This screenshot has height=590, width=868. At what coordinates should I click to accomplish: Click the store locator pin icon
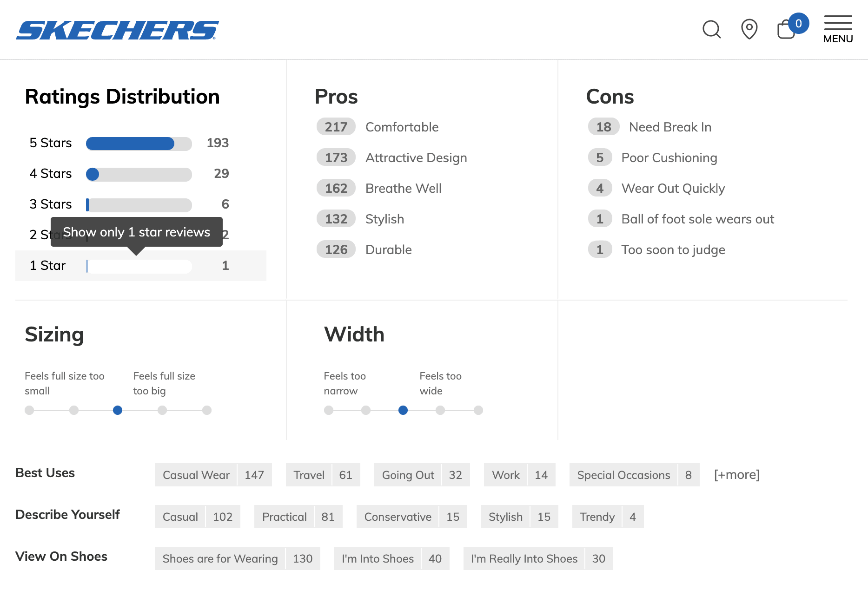[749, 29]
